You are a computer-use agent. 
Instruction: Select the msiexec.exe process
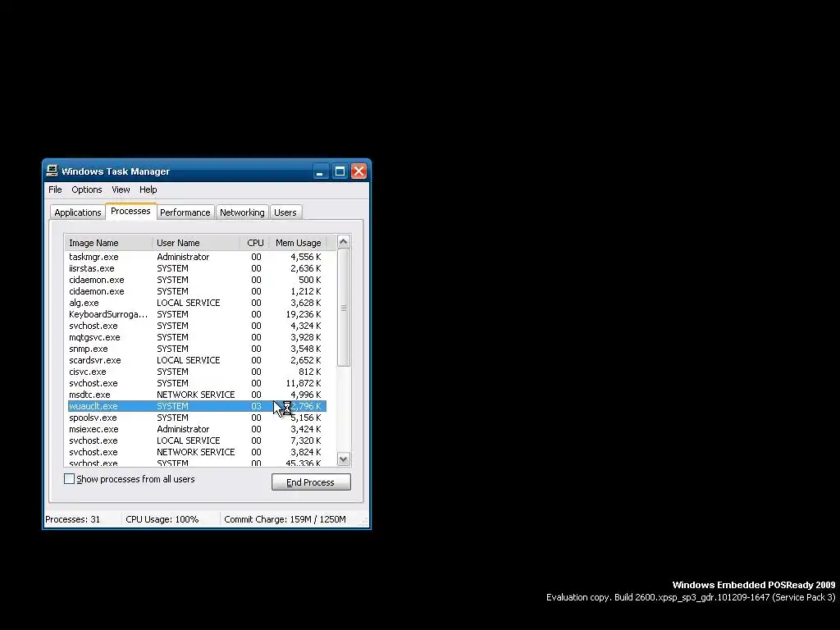click(x=197, y=429)
